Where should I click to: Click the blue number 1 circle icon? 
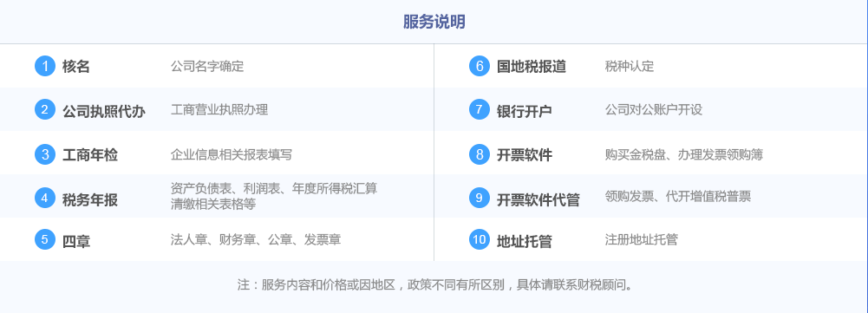point(45,66)
